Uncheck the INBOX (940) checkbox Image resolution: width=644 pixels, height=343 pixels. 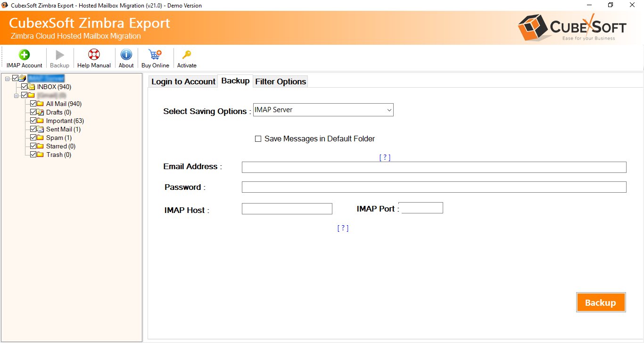click(x=25, y=87)
